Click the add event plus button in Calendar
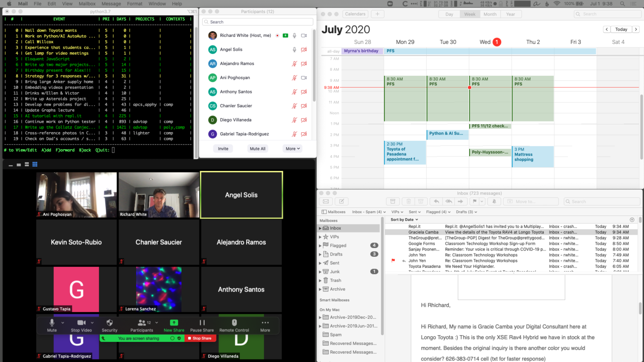 (377, 14)
